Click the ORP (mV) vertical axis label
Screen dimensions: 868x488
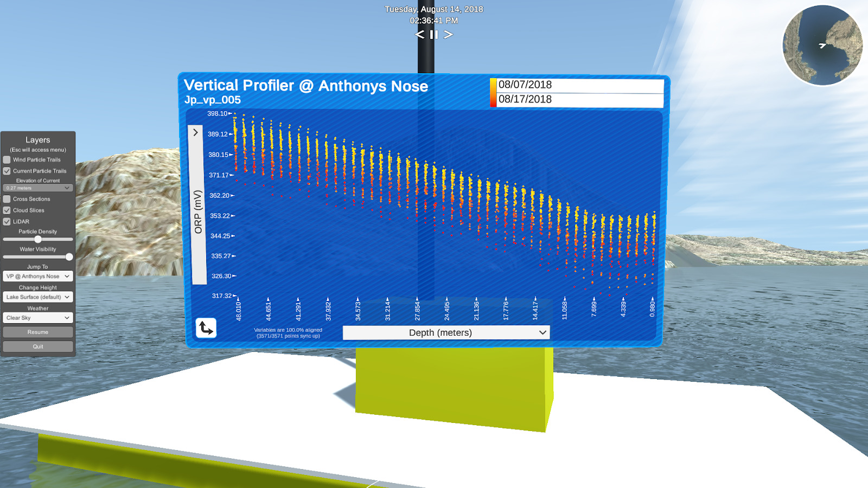tap(198, 211)
